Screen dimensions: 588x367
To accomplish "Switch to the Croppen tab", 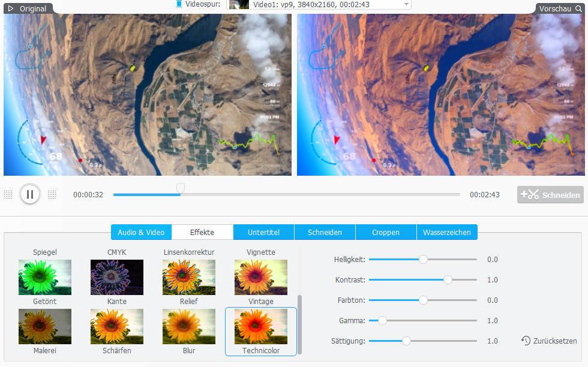I will (x=386, y=233).
